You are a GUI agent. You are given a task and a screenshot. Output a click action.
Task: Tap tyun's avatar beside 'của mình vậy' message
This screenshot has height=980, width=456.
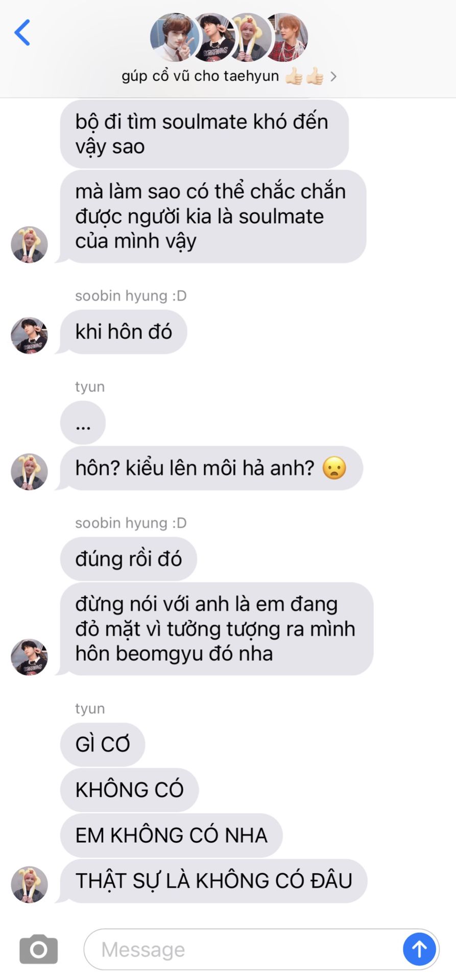point(29,244)
